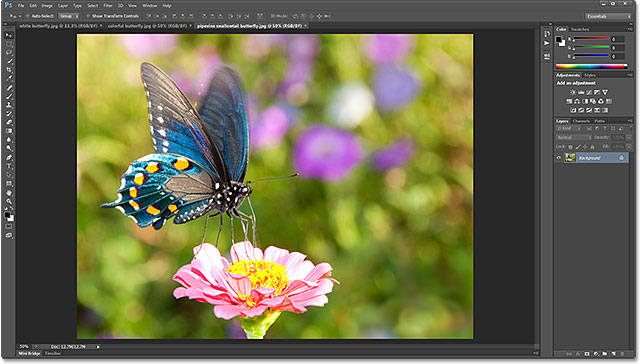Image resolution: width=640 pixels, height=364 pixels.
Task: Add a Brightness/Contrast adjustment
Action: pyautogui.click(x=573, y=92)
